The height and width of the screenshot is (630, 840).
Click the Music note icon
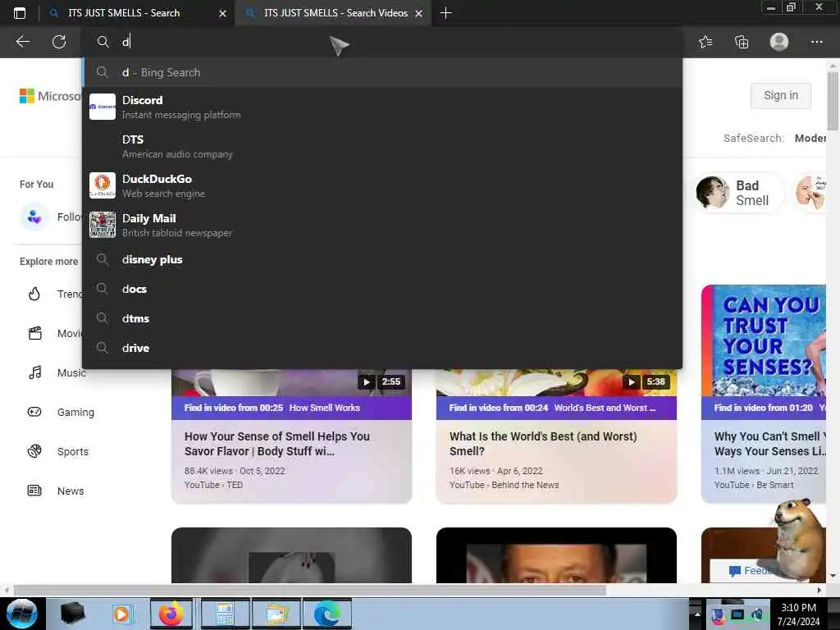click(x=34, y=373)
